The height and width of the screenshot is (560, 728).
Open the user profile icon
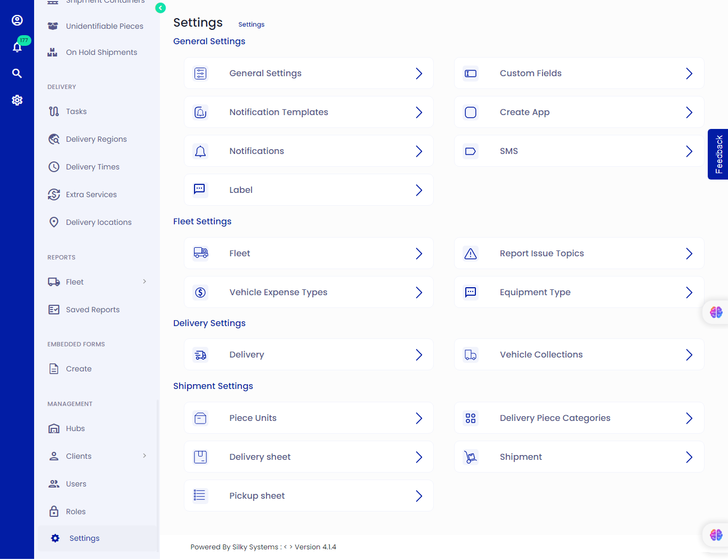coord(17,20)
